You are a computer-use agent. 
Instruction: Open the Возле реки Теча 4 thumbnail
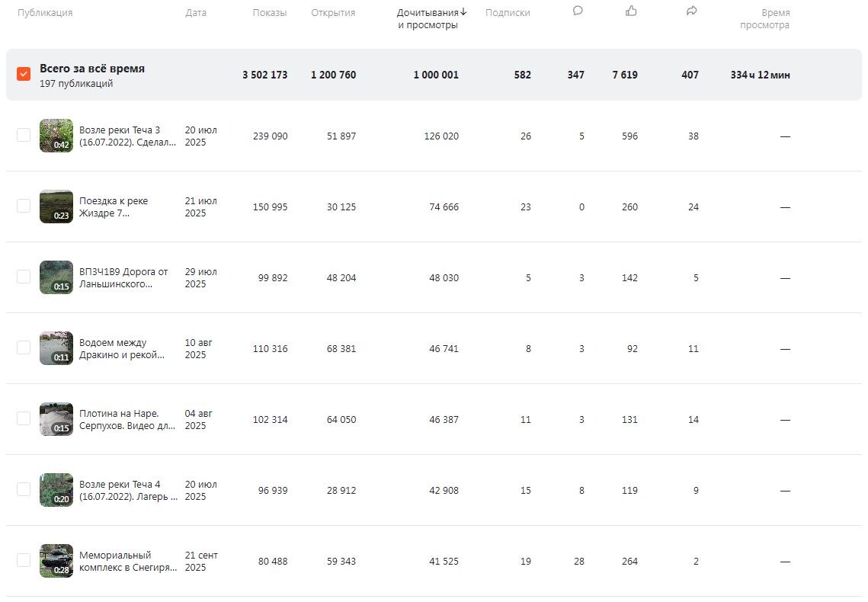pyautogui.click(x=56, y=490)
